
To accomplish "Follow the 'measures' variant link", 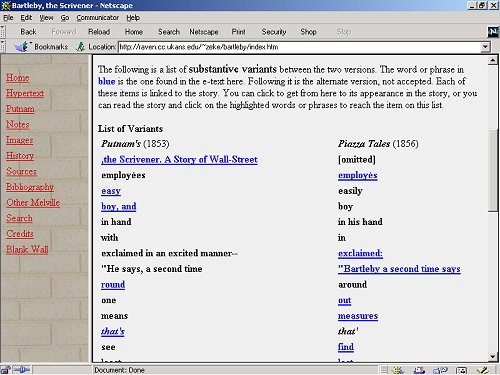I will point(358,316).
